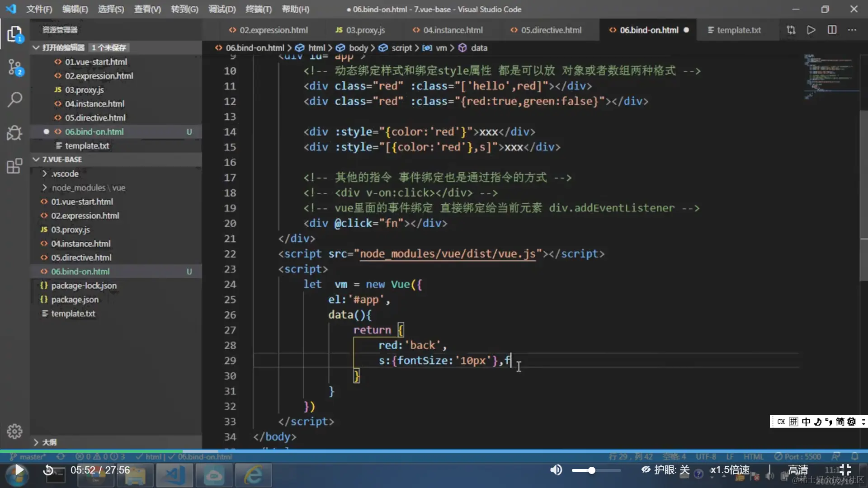Viewport: 868px width, 488px height.
Task: Open the Run and Debug view
Action: pyautogui.click(x=14, y=133)
